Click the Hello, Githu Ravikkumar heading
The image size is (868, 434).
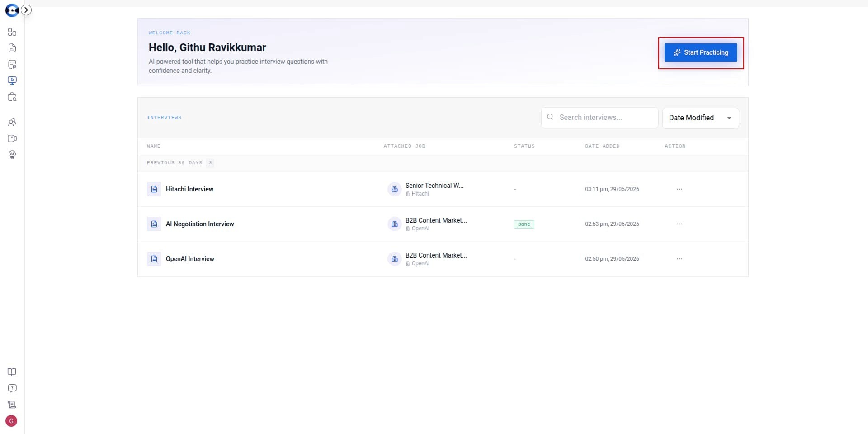pyautogui.click(x=208, y=48)
